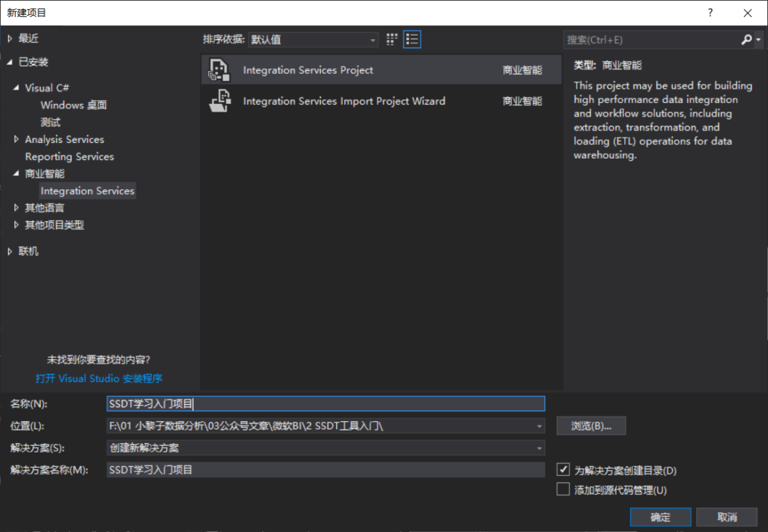Select the Visual C# category label

47,87
